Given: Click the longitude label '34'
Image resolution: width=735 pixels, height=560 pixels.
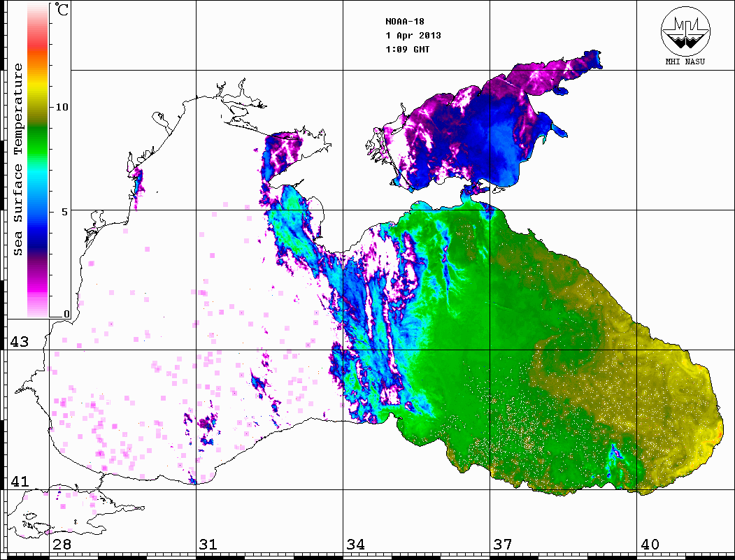Looking at the screenshot, I should 356,545.
